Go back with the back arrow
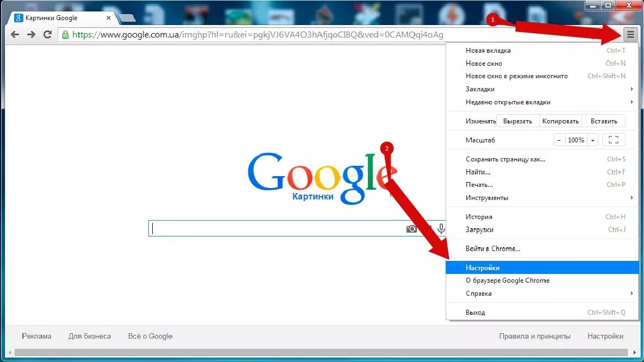The image size is (644, 362). click(15, 35)
